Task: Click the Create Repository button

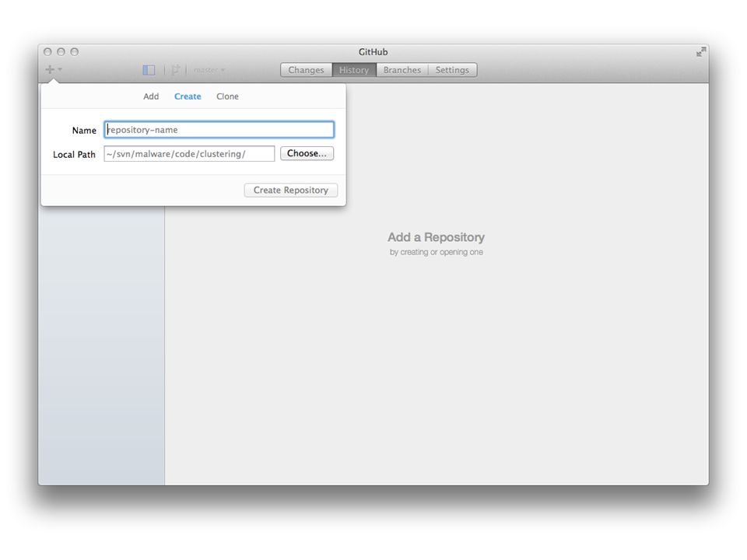Action: (x=290, y=190)
